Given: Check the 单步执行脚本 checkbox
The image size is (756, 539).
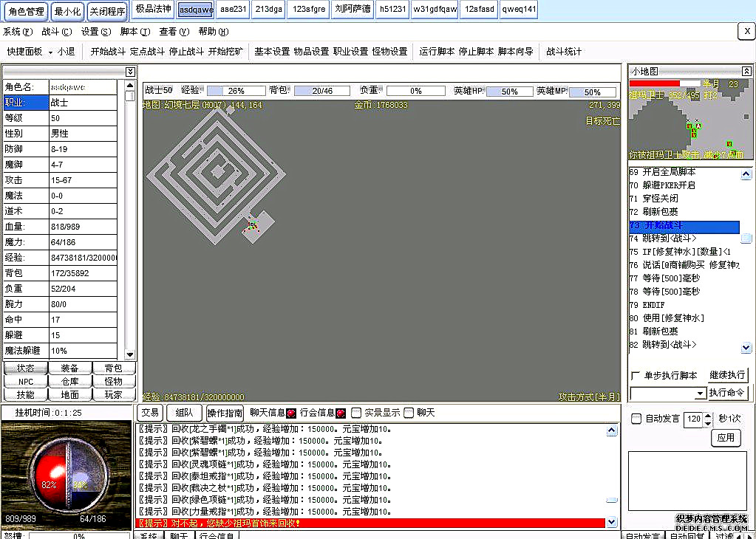Looking at the screenshot, I should tap(636, 375).
